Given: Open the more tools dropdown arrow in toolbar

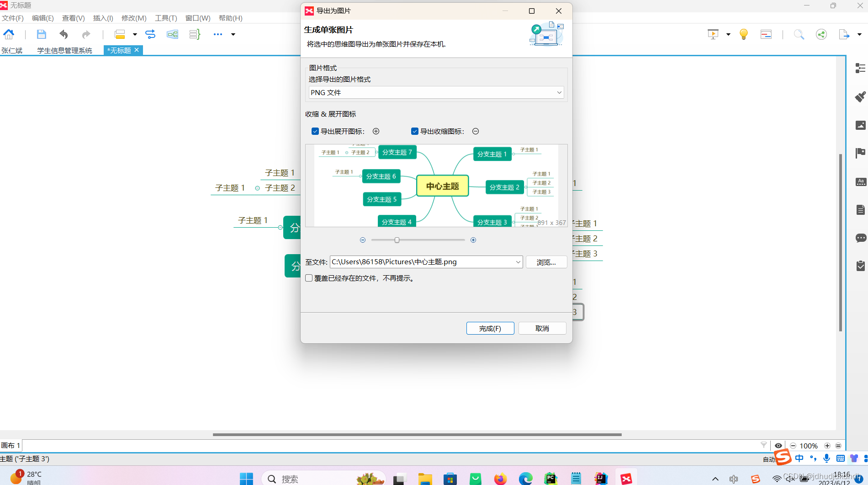Looking at the screenshot, I should pos(233,34).
